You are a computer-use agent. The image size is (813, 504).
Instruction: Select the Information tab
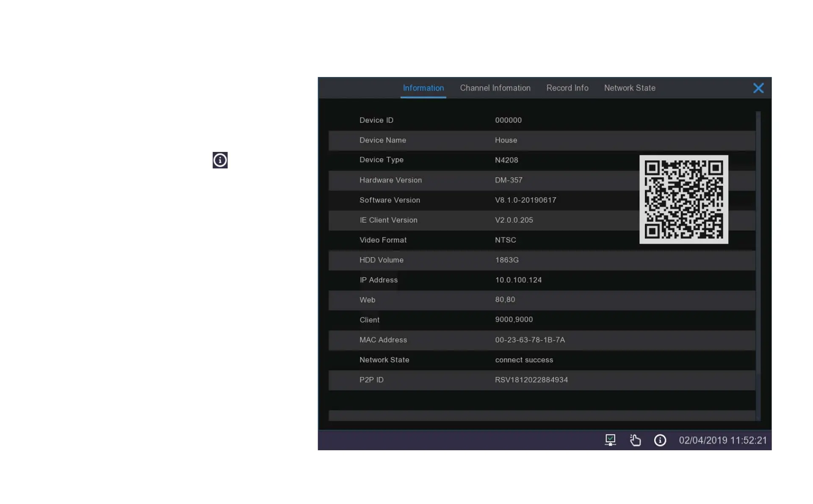[x=423, y=88]
